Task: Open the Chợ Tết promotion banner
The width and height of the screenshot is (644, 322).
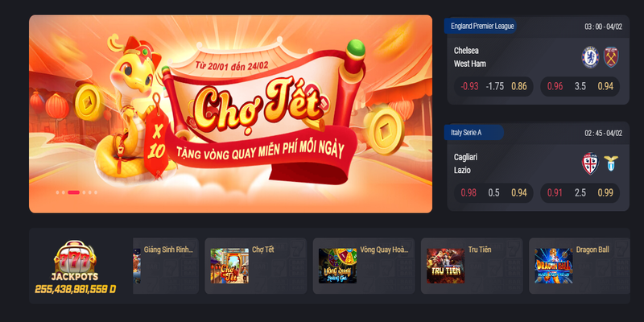Action: pos(230,114)
